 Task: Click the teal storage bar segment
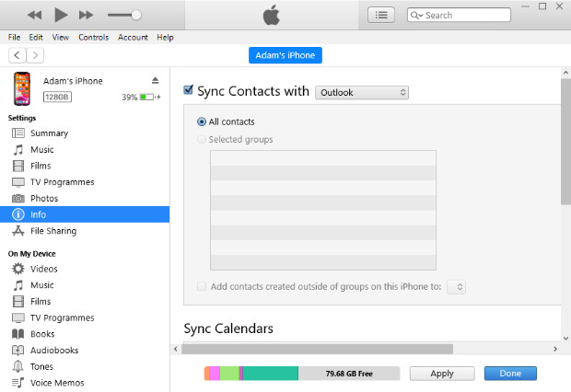click(x=271, y=374)
